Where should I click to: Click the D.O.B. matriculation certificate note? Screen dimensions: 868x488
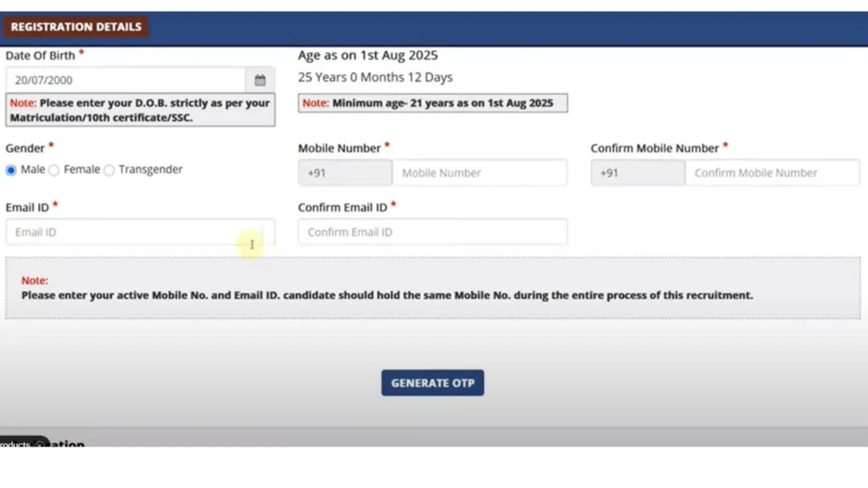[x=140, y=110]
